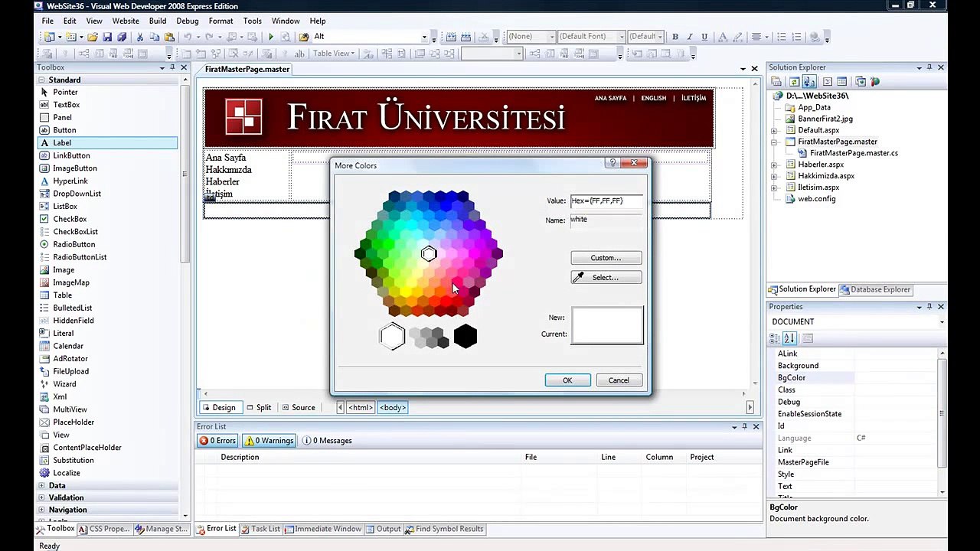Image resolution: width=980 pixels, height=551 pixels.
Task: Click the Solution Explorer Properties icon
Action: click(776, 82)
